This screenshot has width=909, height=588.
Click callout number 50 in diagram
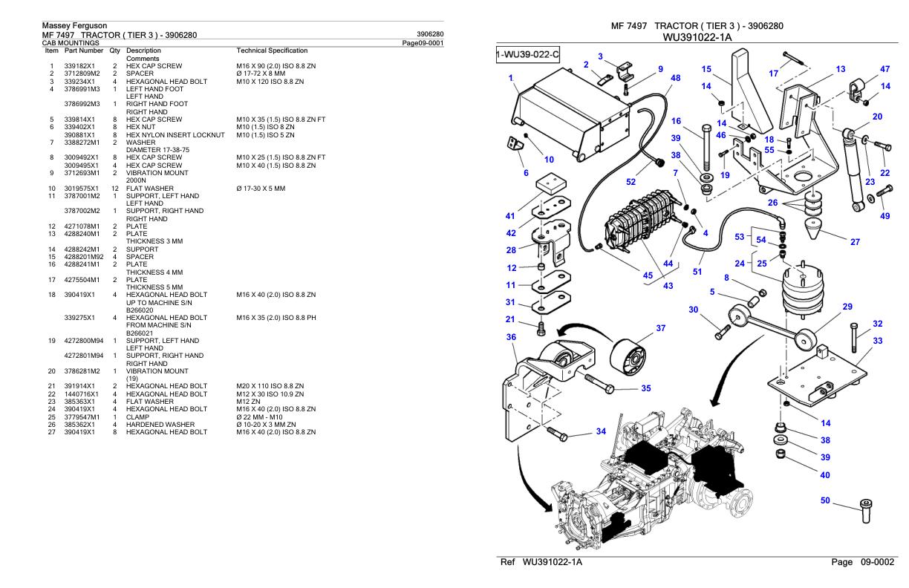(825, 501)
